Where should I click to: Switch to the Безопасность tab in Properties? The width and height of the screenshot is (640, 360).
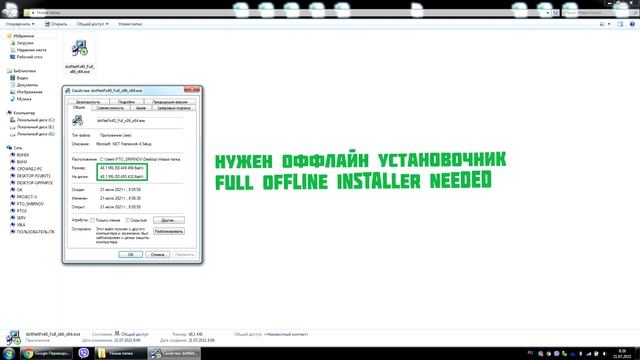(88, 102)
